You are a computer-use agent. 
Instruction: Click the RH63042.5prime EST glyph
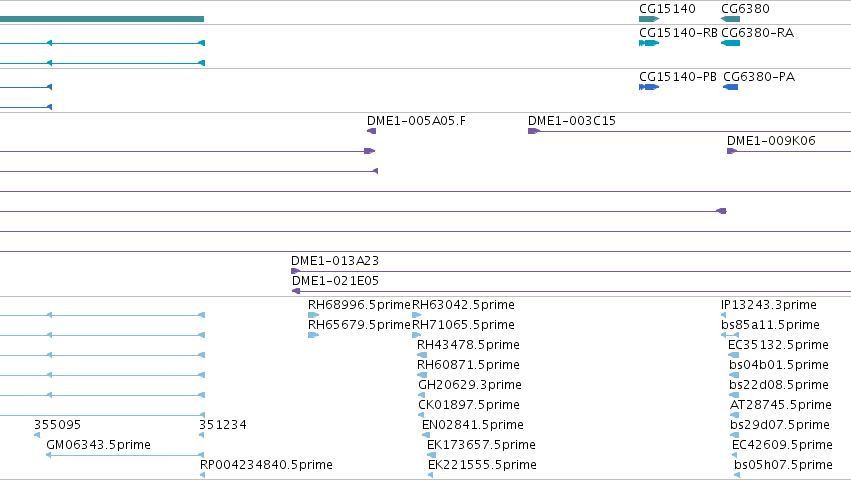(416, 315)
